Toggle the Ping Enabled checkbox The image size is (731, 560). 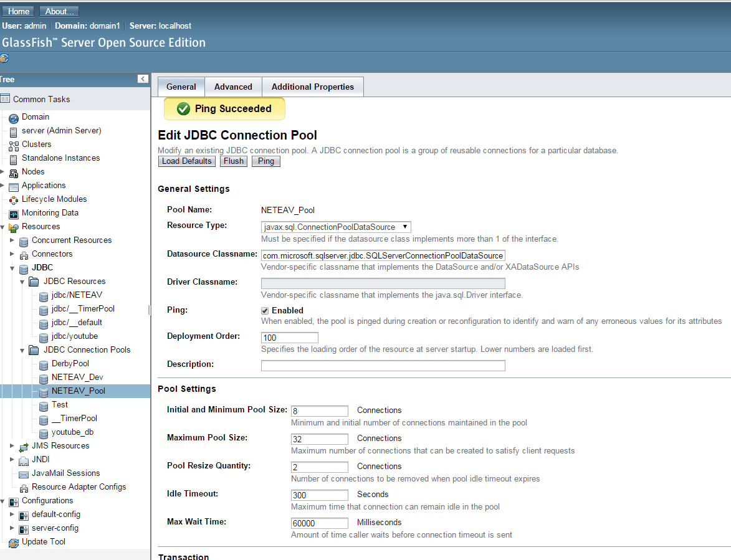[265, 311]
